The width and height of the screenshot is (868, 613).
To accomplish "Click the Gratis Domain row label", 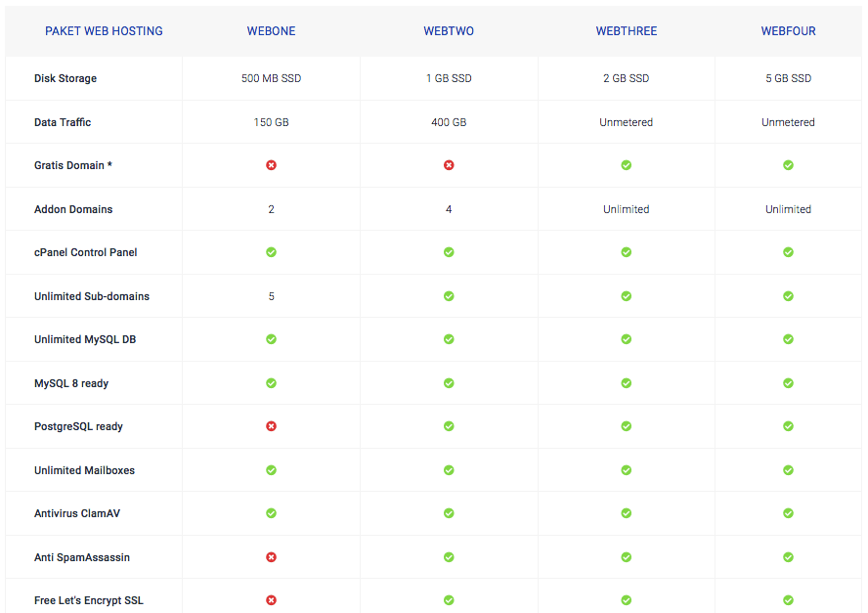I will 73,165.
